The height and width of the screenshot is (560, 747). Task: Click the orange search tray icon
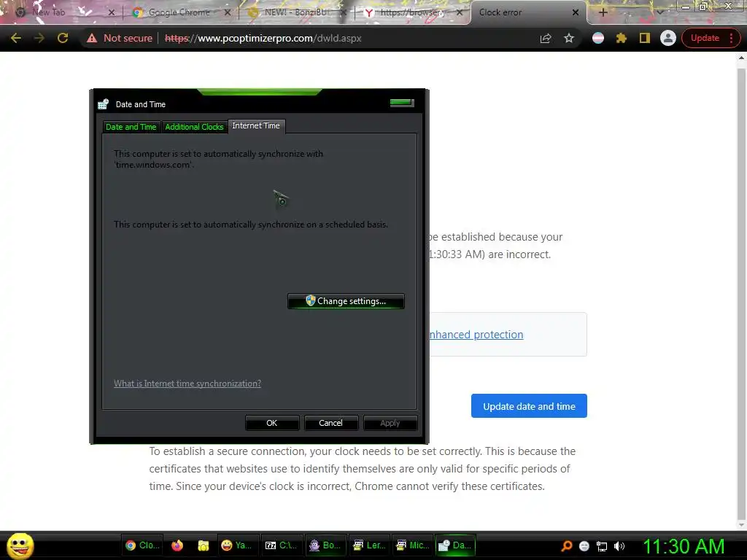(567, 546)
